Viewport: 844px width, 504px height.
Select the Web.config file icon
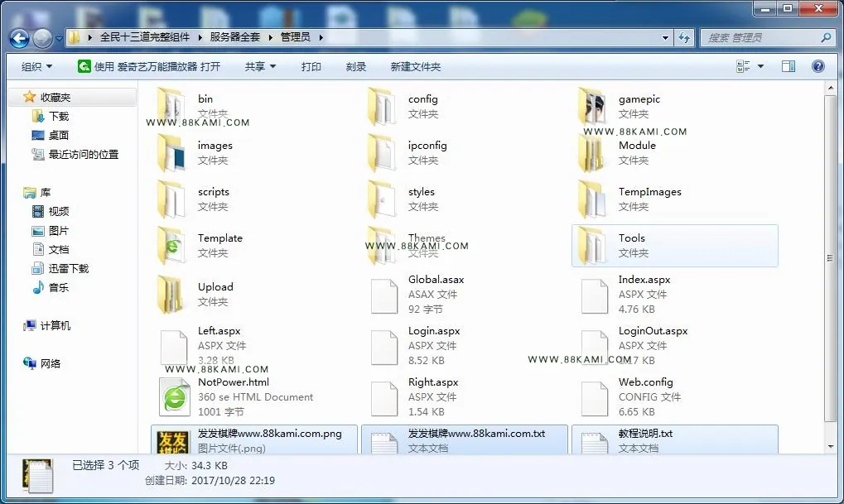tap(595, 399)
